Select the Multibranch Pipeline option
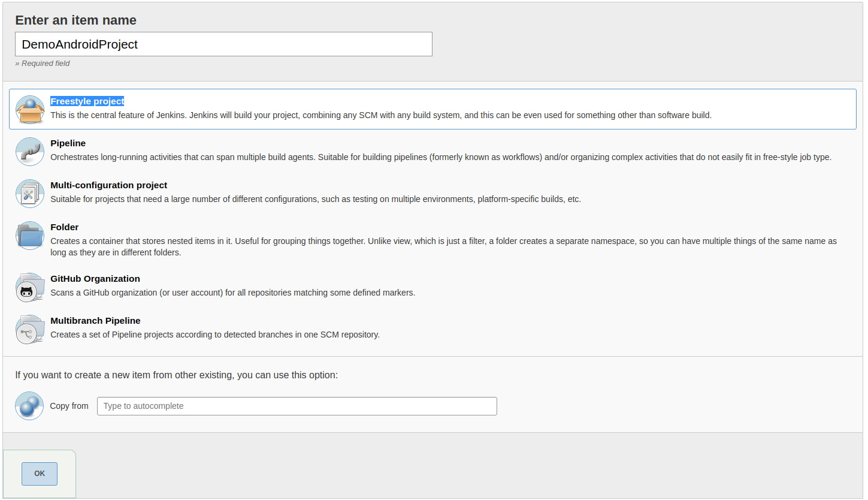 click(x=95, y=321)
